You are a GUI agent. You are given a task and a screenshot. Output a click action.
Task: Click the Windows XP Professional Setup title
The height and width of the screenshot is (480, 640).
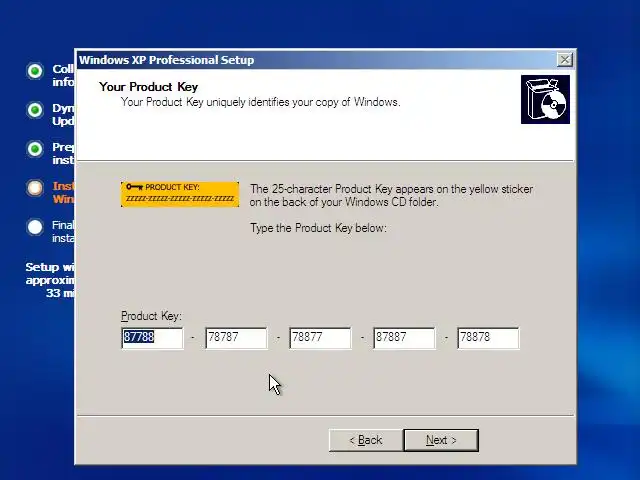tap(167, 60)
